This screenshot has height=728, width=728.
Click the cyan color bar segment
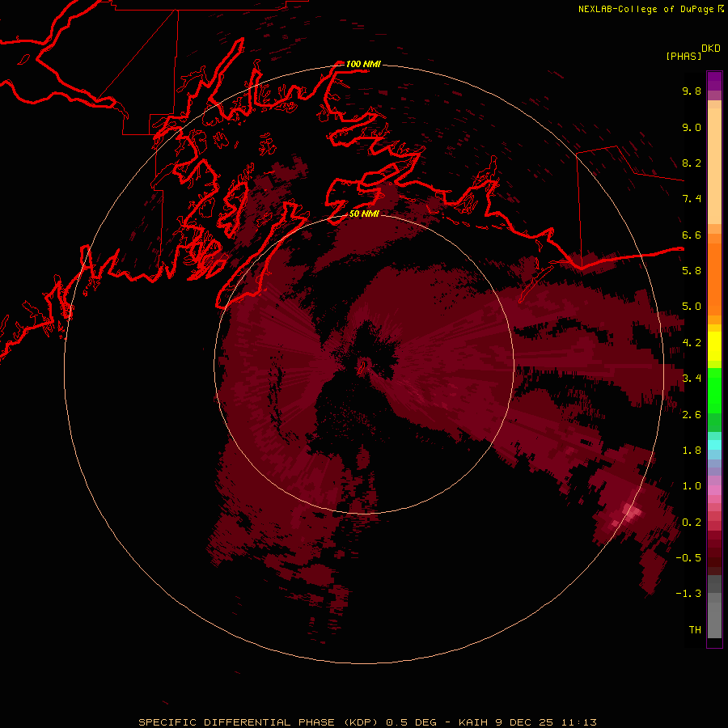[714, 445]
